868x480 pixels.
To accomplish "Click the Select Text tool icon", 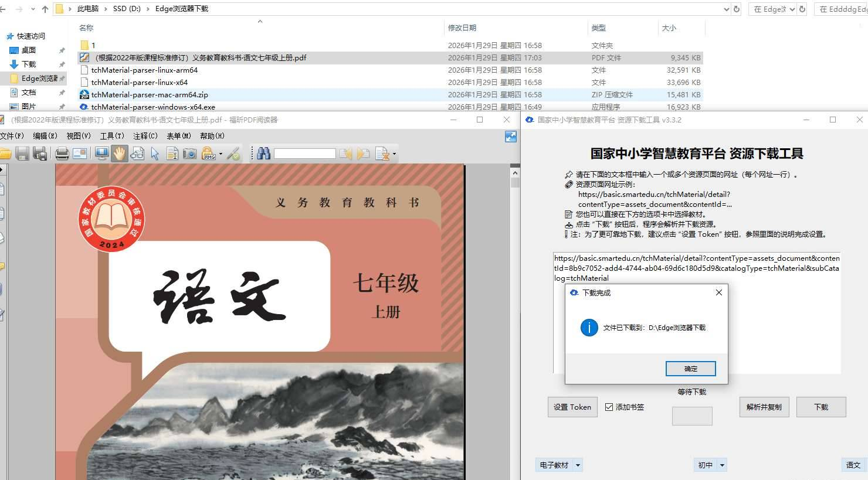I will pyautogui.click(x=172, y=154).
